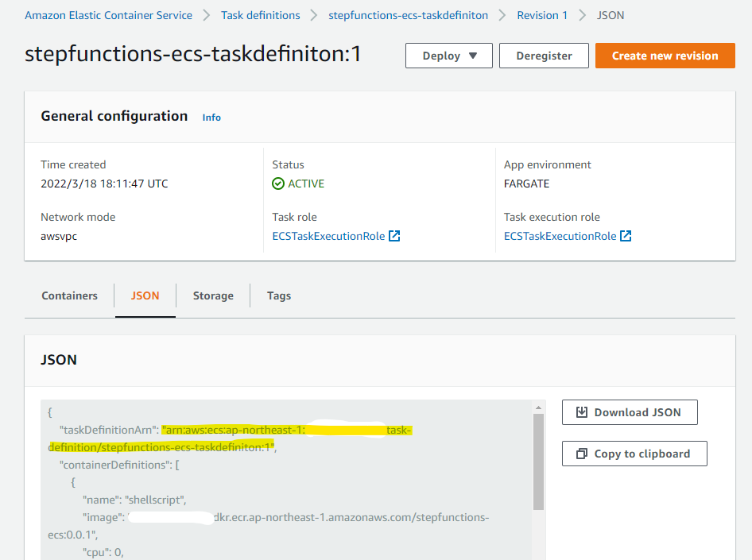Image resolution: width=752 pixels, height=560 pixels.
Task: Open Task execution role external link icon
Action: coord(624,235)
